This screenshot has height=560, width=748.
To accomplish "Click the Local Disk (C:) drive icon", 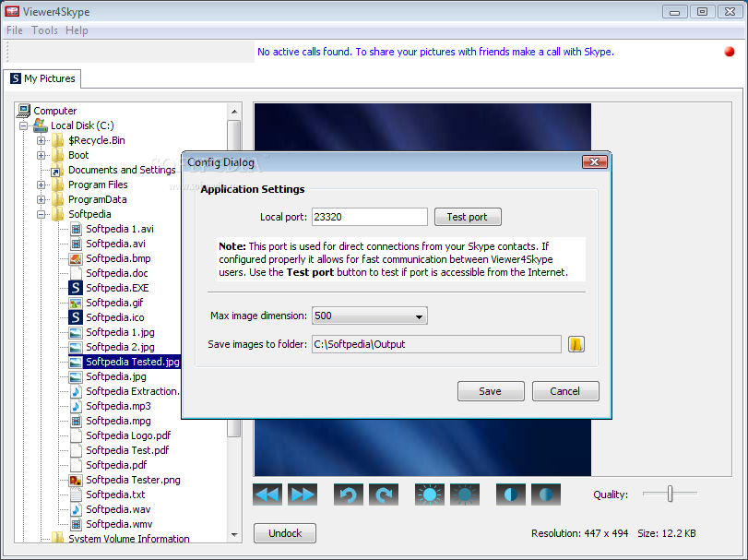I will [40, 125].
